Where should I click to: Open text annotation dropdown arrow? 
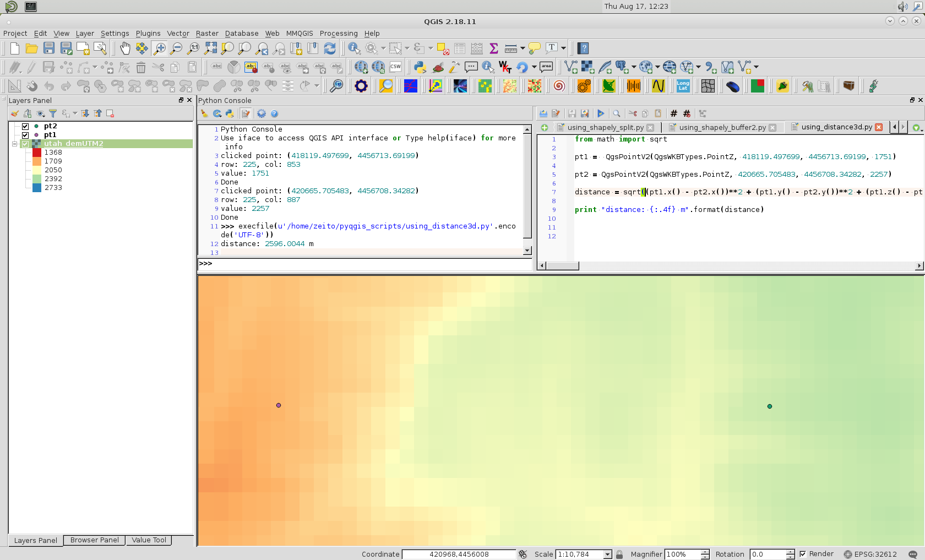pos(563,48)
